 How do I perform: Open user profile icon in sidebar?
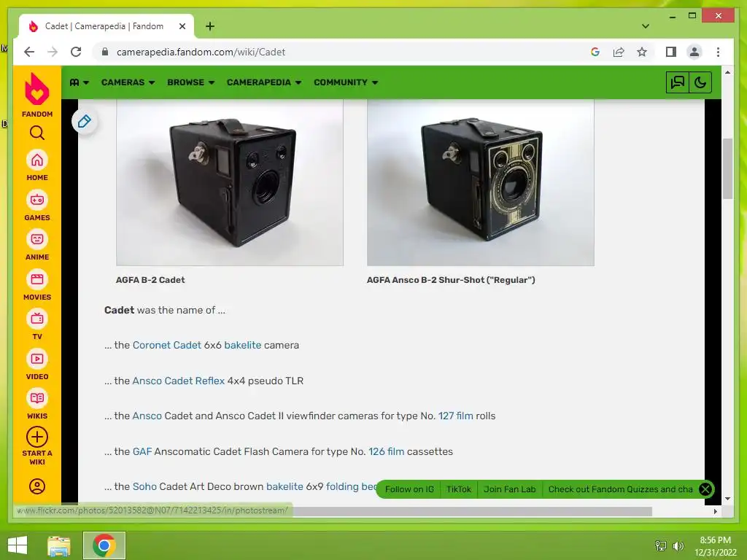click(37, 486)
